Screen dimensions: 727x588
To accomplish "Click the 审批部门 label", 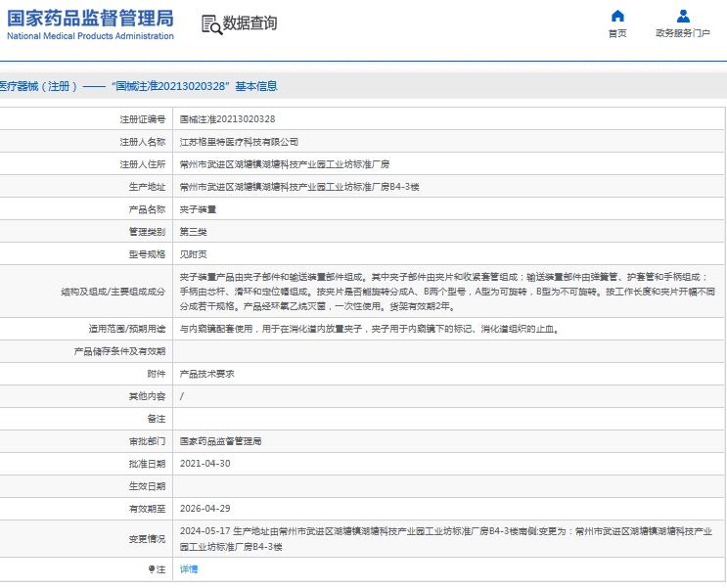I will 147,441.
